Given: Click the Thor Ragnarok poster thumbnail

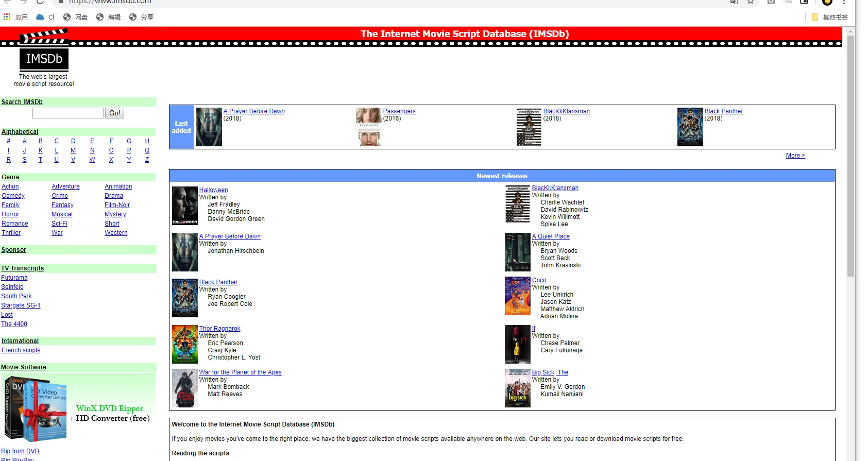Looking at the screenshot, I should (x=185, y=345).
